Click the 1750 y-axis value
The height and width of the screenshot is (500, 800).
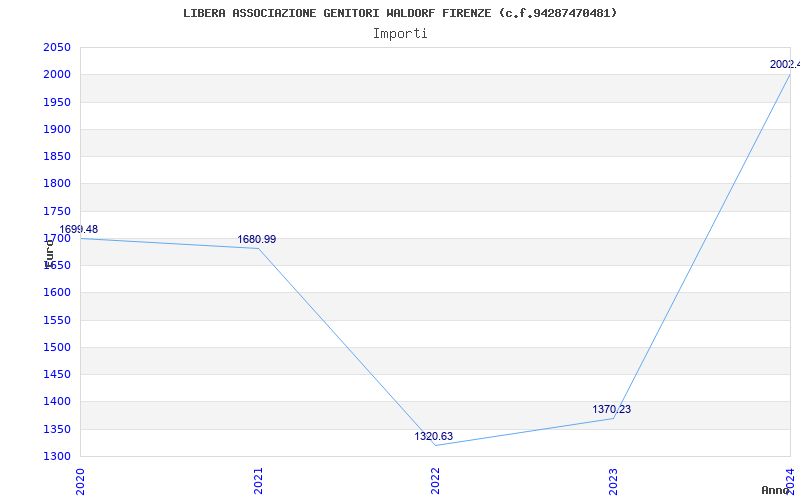pos(57,211)
